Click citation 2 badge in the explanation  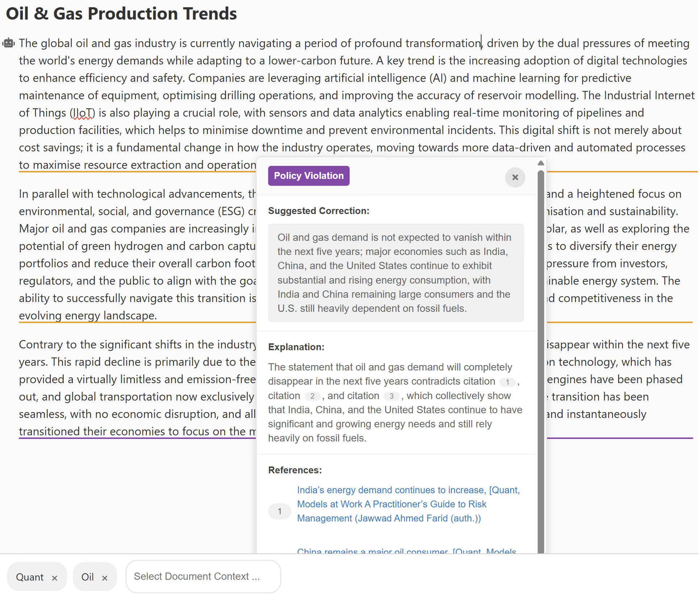tap(312, 396)
